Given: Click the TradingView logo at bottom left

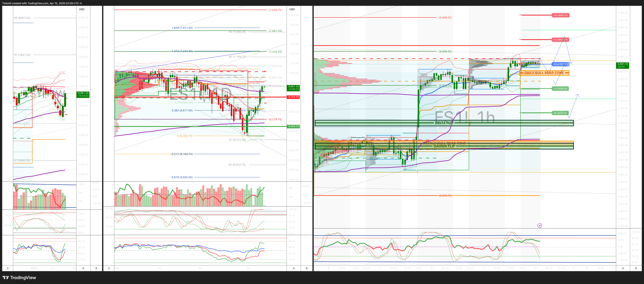Looking at the screenshot, I should click(19, 277).
